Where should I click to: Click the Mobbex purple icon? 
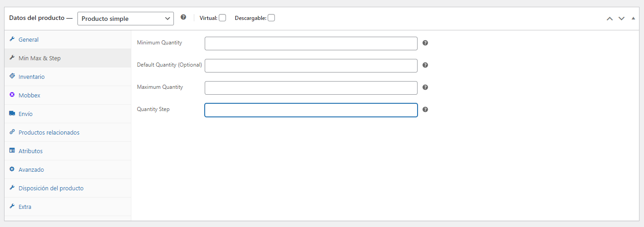coord(12,95)
